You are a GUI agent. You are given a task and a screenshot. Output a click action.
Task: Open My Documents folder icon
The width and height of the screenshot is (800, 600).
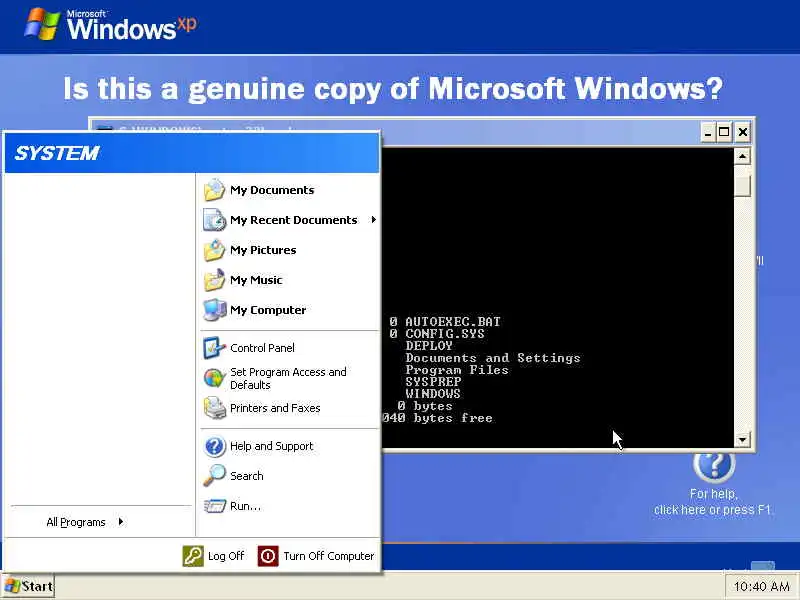pos(214,190)
